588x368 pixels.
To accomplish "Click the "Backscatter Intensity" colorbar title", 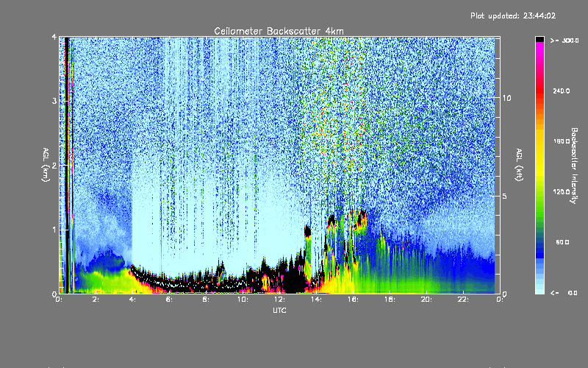I will (574, 166).
